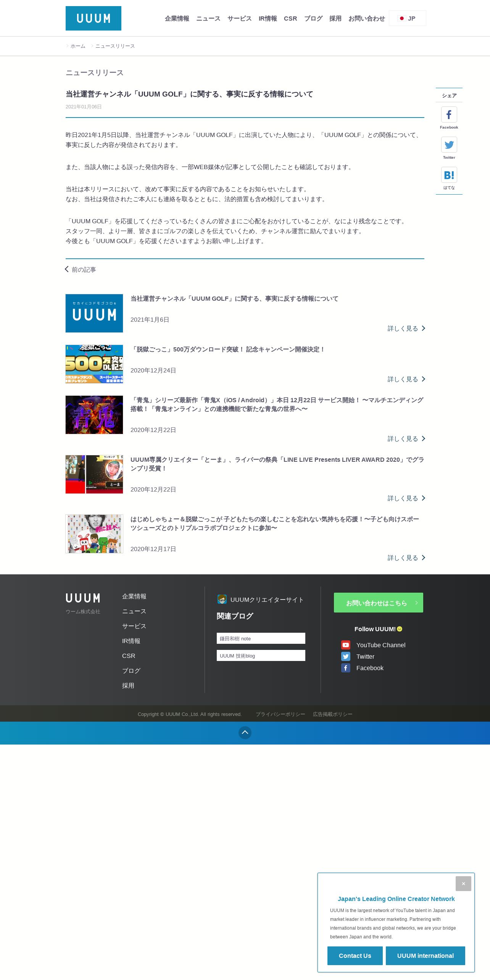Share the article on Facebook

(449, 114)
